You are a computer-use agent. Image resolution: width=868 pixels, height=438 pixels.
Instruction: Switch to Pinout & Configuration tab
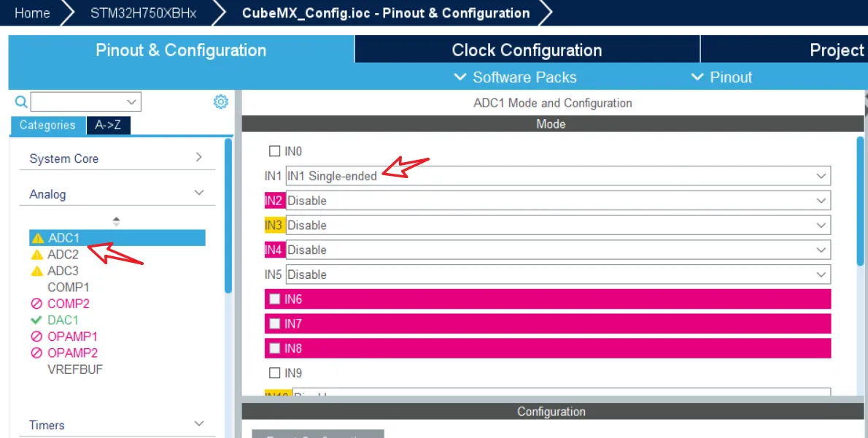(x=181, y=50)
